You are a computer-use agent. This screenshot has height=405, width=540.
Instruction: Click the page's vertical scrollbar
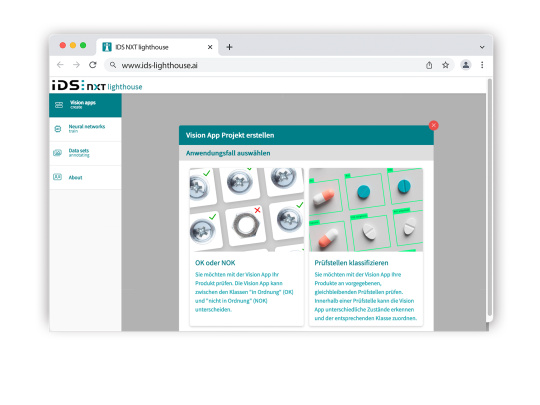click(489, 197)
